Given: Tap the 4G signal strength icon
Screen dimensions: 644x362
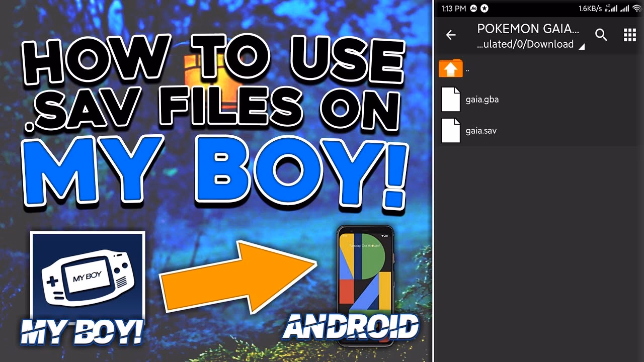Looking at the screenshot, I should coord(611,8).
